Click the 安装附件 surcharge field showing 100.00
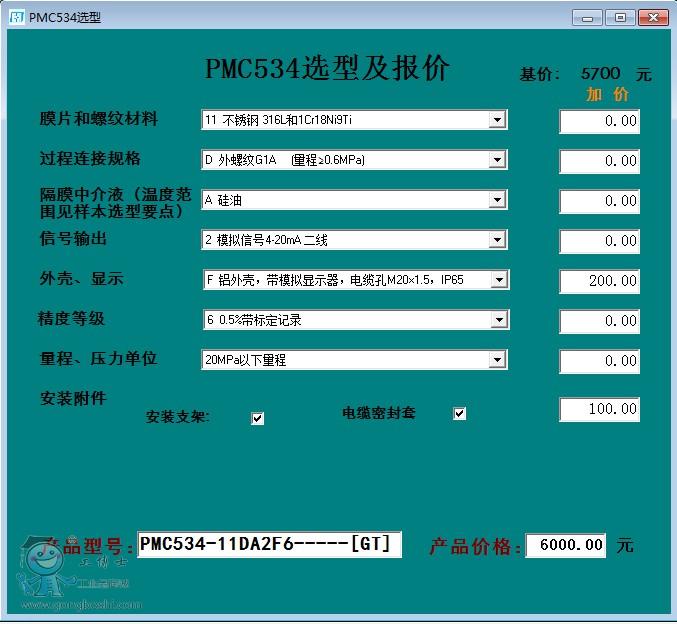This screenshot has height=624, width=677. [599, 410]
